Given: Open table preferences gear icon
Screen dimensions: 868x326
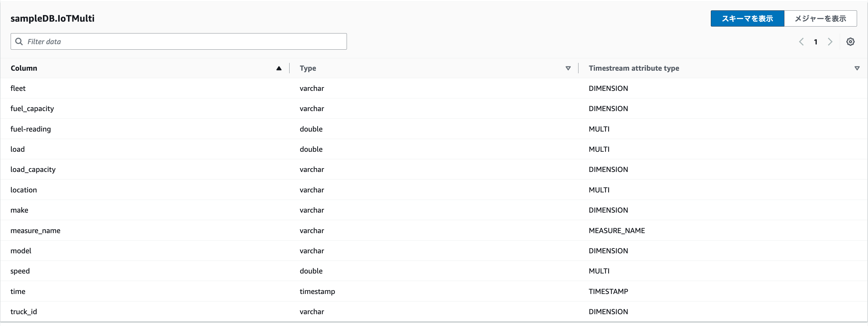Looking at the screenshot, I should tap(850, 42).
